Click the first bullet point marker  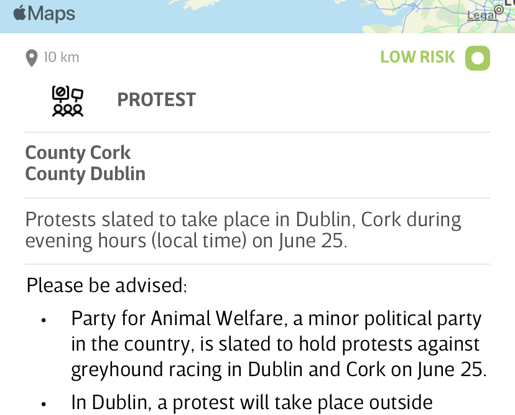point(43,320)
